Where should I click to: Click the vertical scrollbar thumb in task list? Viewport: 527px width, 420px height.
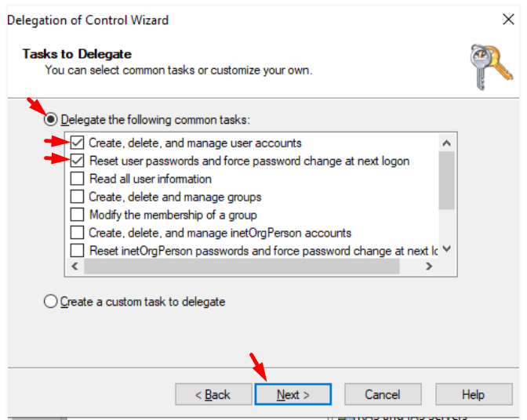[x=446, y=180]
